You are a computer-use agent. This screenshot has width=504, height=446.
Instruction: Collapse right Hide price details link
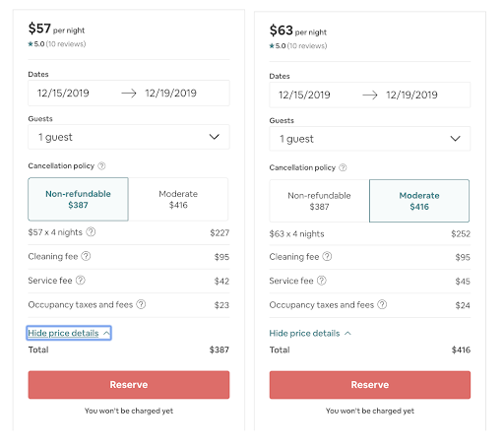click(x=310, y=334)
